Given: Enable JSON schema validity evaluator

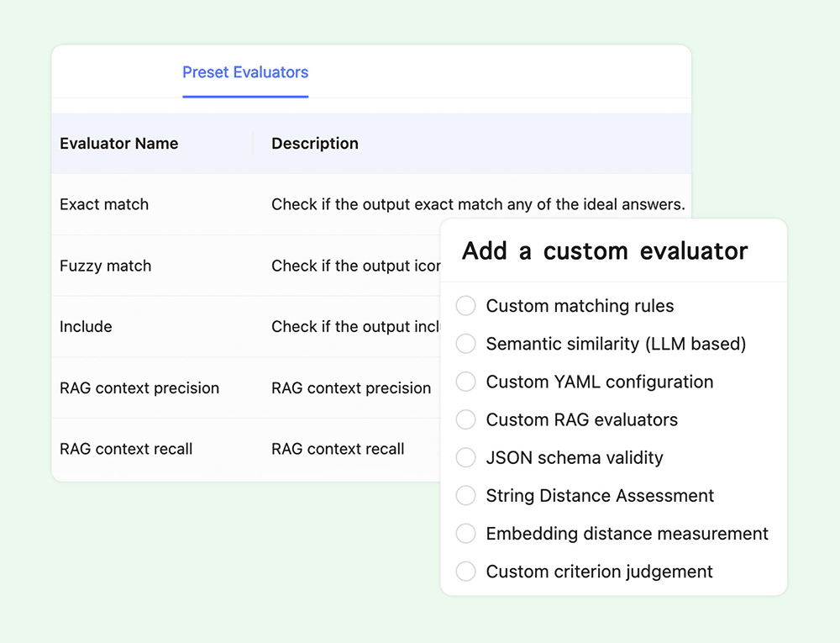Looking at the screenshot, I should coord(465,457).
